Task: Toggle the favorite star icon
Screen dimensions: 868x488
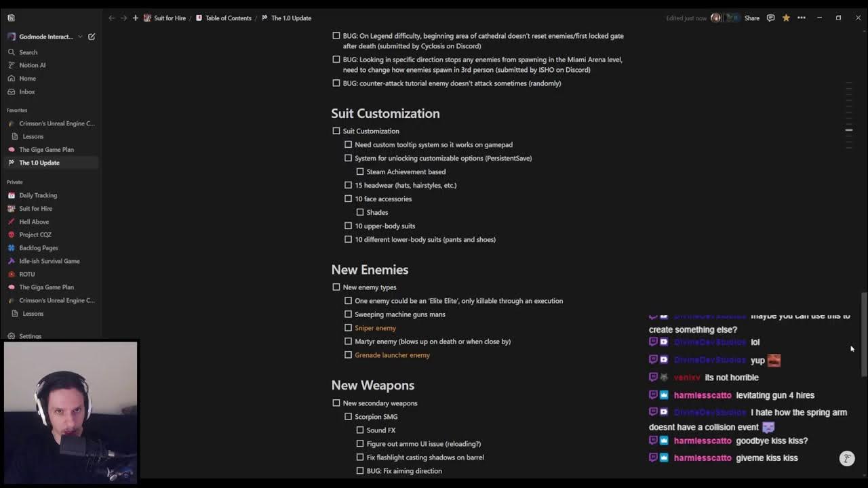Action: 786,18
